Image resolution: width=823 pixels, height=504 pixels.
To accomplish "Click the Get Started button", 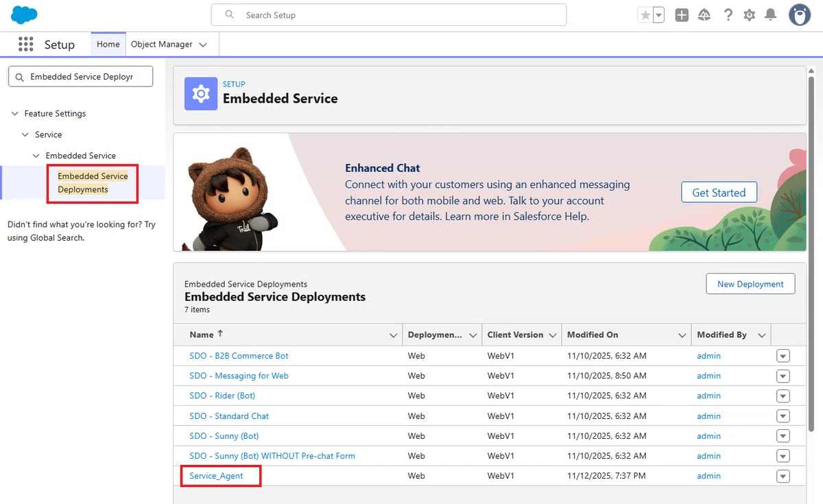I will pos(719,193).
